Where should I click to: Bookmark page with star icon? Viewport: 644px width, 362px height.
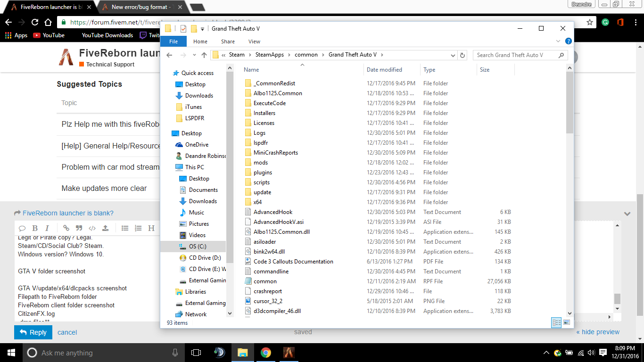click(x=590, y=22)
